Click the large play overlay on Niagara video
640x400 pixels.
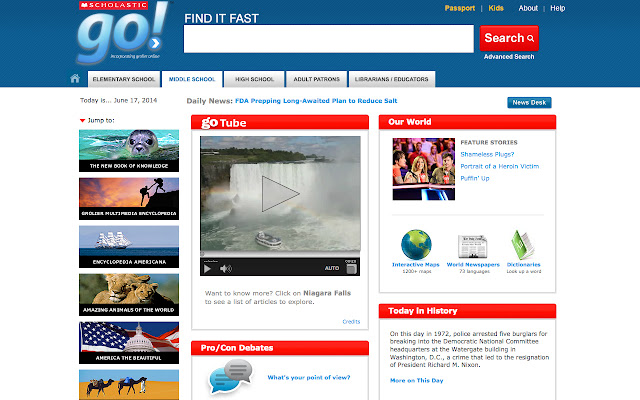click(x=280, y=194)
